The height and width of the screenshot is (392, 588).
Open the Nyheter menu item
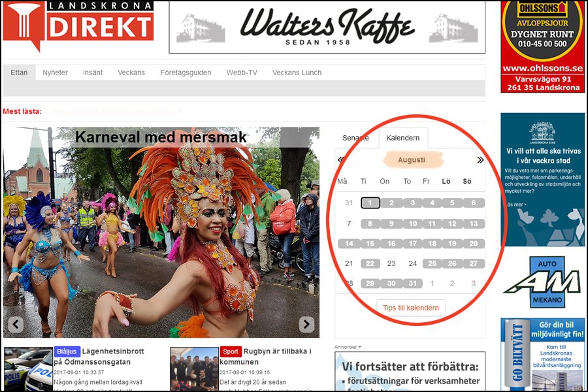tap(55, 73)
